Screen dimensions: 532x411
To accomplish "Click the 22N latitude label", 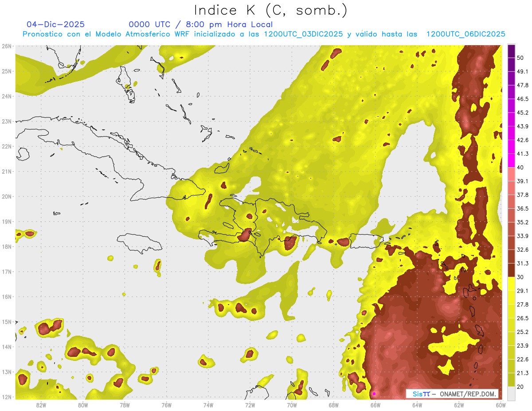I will click(6, 146).
